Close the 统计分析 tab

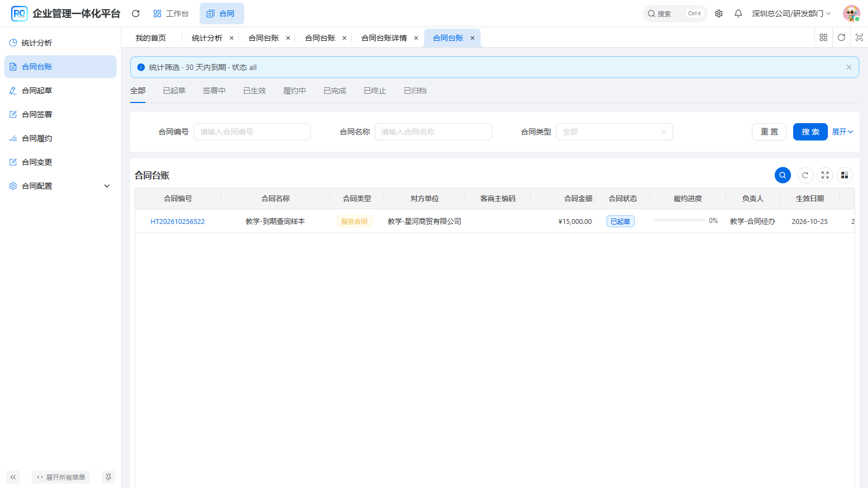coord(232,38)
